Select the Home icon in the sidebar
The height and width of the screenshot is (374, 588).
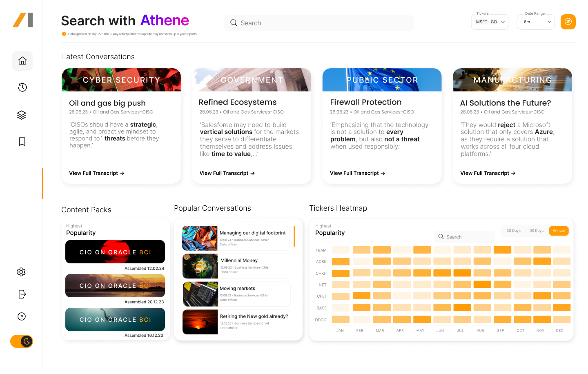click(x=22, y=60)
